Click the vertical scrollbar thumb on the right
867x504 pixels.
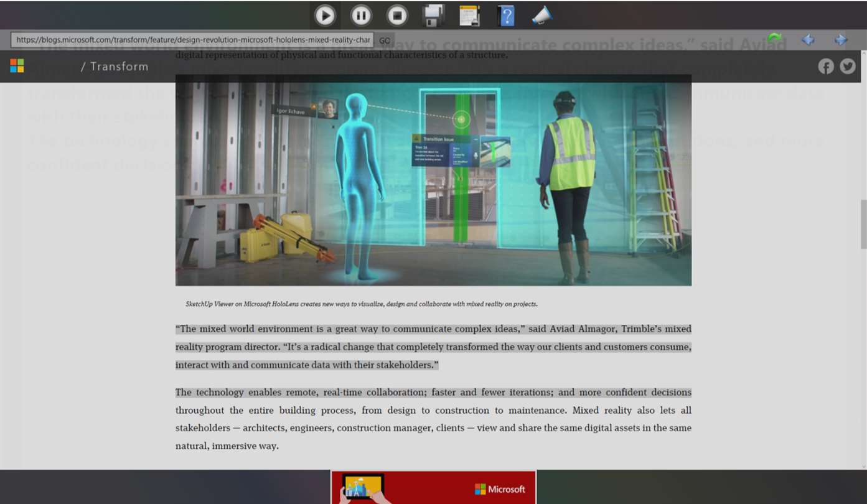coord(863,224)
